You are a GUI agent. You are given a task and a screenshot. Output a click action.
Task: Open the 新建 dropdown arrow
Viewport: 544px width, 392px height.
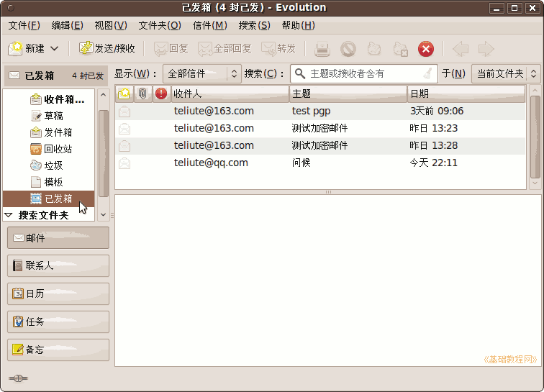click(54, 49)
